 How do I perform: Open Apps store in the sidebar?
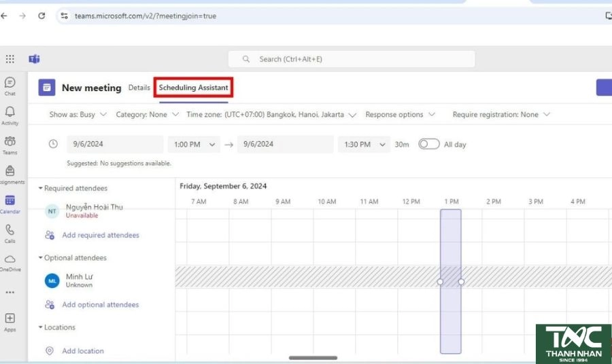tap(10, 323)
